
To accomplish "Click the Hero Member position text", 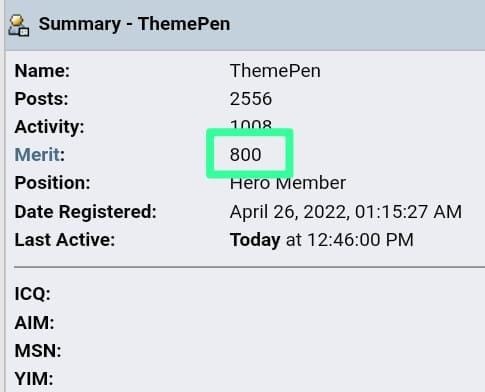I will [288, 183].
